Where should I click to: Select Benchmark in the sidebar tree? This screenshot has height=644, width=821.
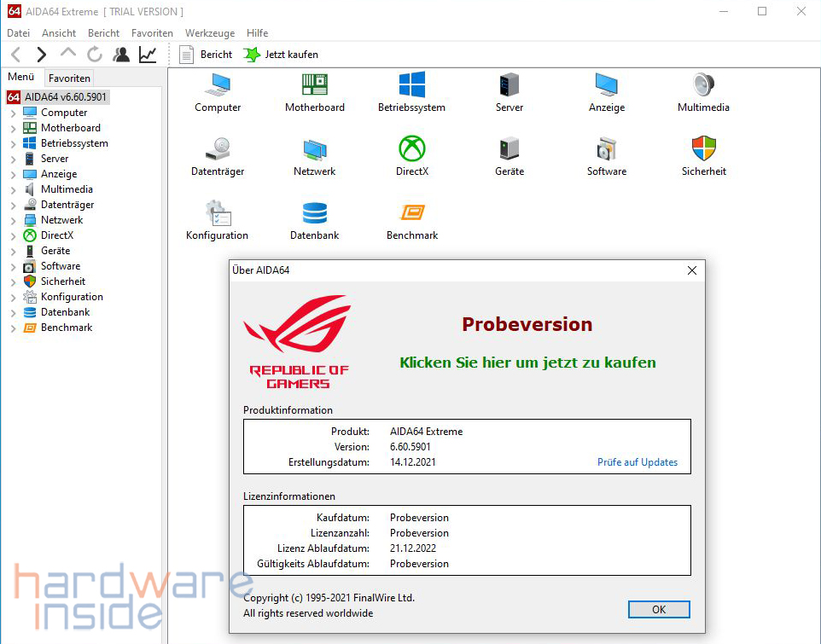point(67,328)
